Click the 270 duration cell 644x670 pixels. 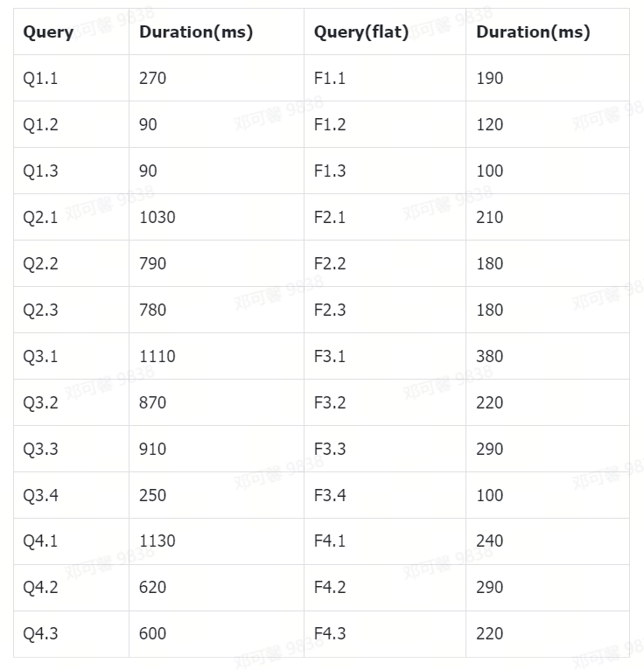[x=152, y=78]
